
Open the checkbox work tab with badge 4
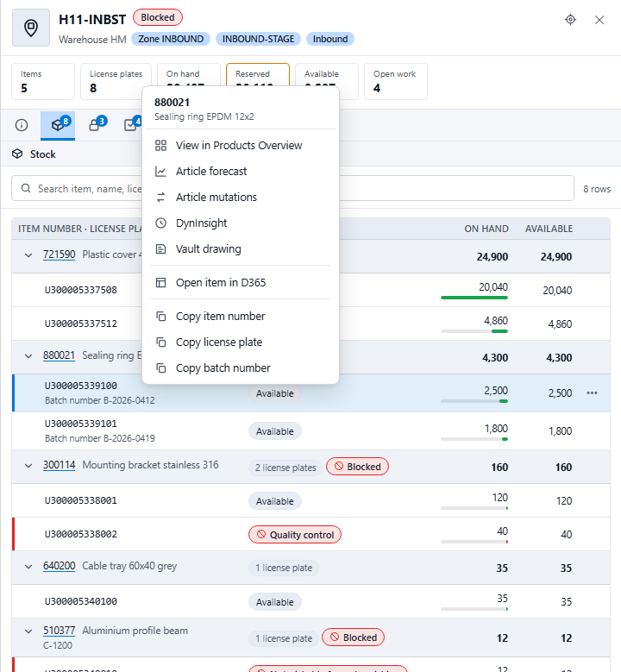pos(131,125)
